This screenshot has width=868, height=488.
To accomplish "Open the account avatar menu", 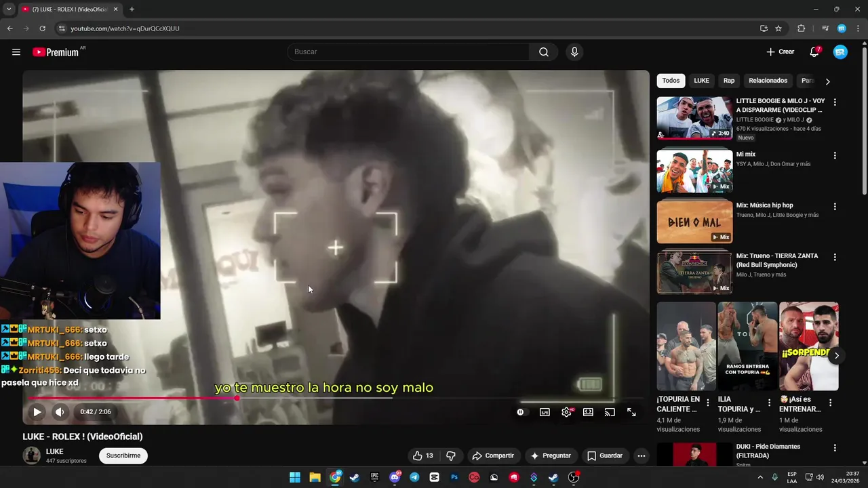I will [x=840, y=52].
